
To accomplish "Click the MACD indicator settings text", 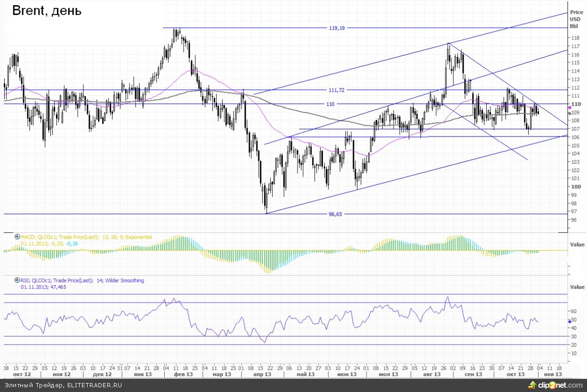I will [x=86, y=237].
